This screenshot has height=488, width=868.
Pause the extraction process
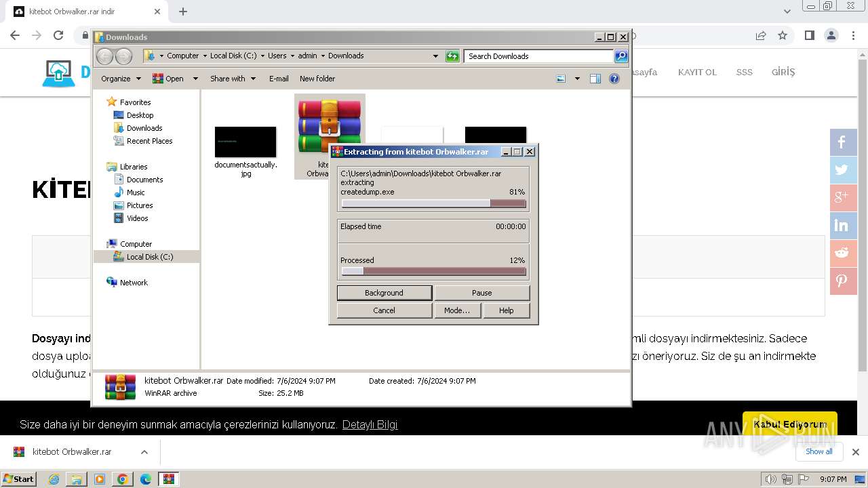481,293
